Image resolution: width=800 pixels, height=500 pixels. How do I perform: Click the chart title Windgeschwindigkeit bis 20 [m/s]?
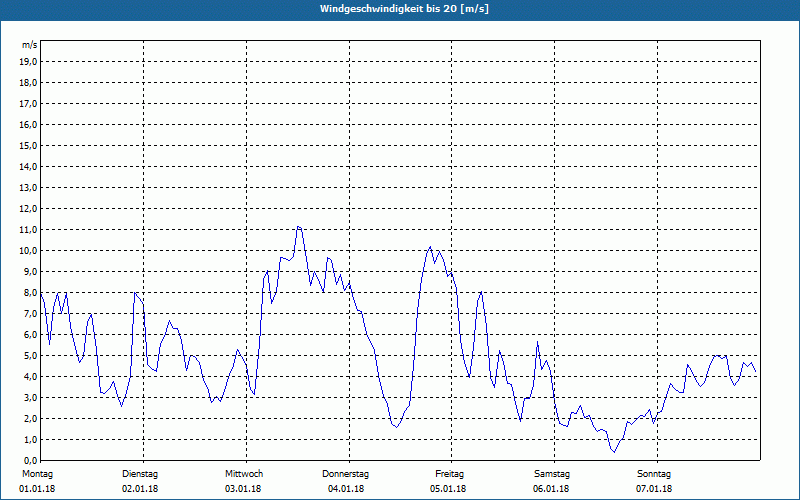coord(404,9)
